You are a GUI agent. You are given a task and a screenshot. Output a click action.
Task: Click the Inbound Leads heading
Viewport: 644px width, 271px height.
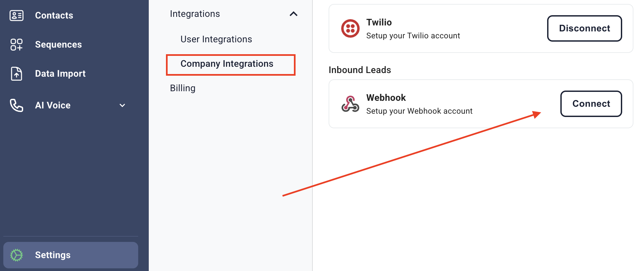click(360, 70)
